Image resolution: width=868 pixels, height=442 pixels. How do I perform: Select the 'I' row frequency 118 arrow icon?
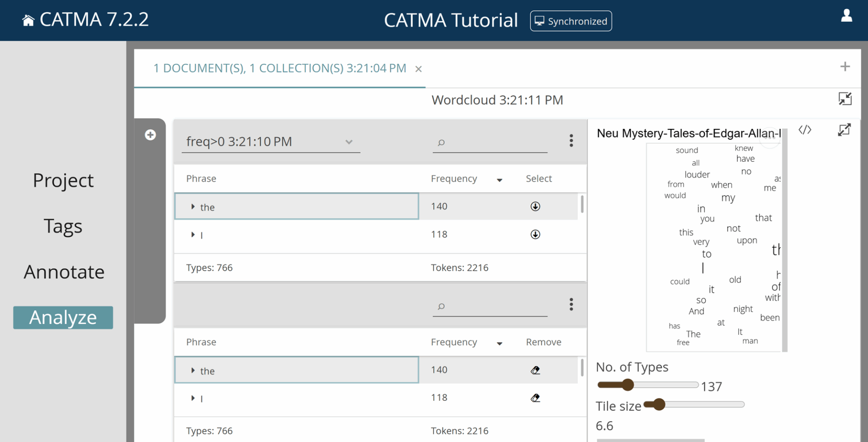coord(535,235)
